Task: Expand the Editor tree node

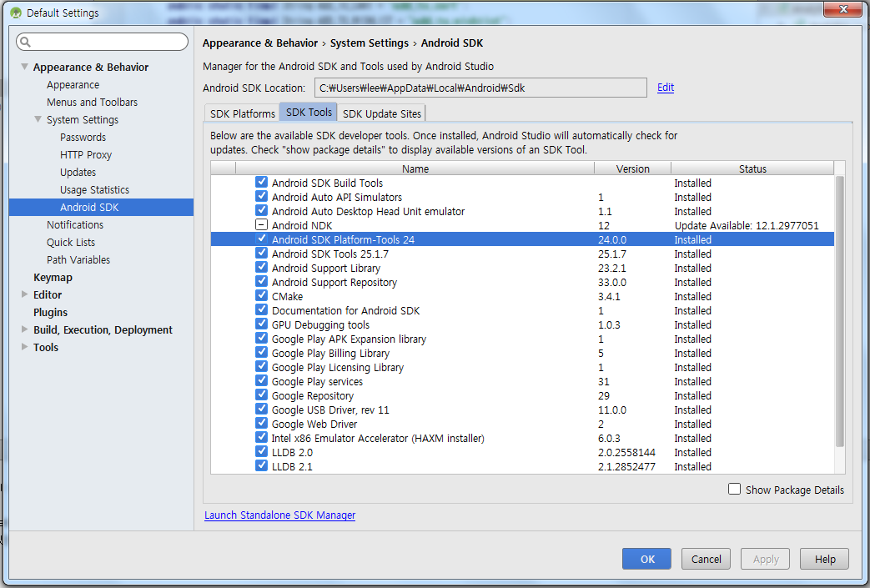Action: 24,294
